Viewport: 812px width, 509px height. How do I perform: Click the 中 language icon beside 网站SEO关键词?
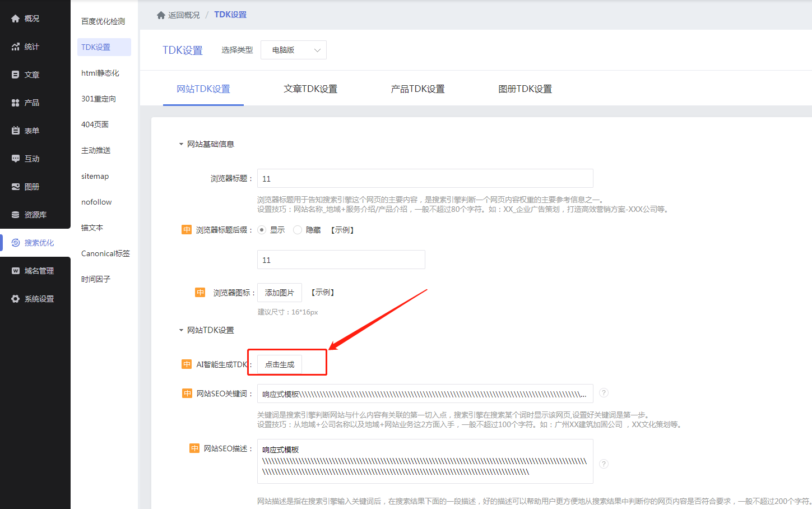pyautogui.click(x=187, y=394)
